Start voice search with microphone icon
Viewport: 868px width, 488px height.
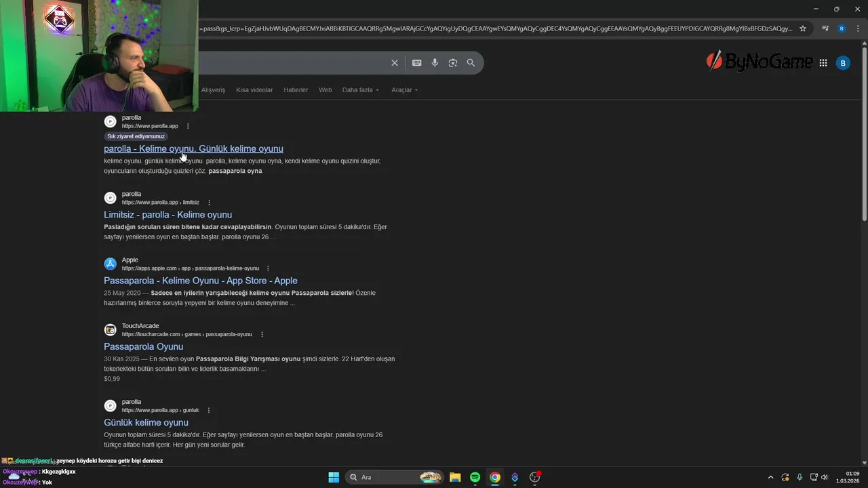[x=435, y=63]
